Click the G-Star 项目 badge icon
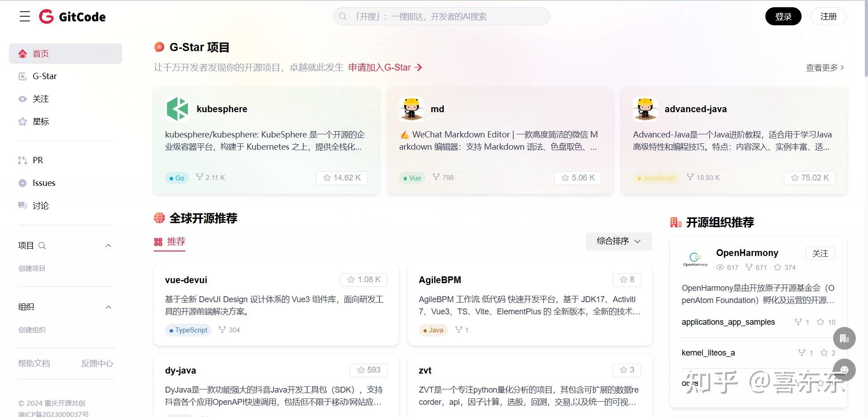The width and height of the screenshot is (868, 417). click(159, 47)
